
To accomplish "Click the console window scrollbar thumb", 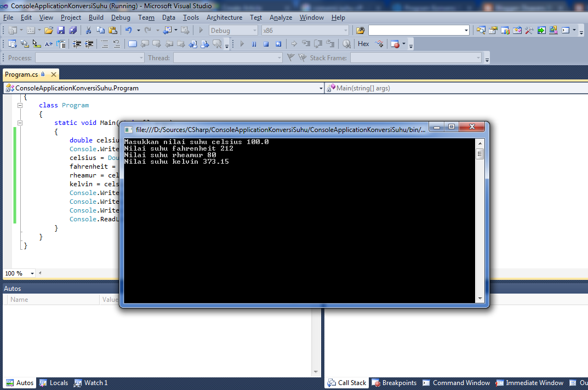I will pyautogui.click(x=479, y=154).
